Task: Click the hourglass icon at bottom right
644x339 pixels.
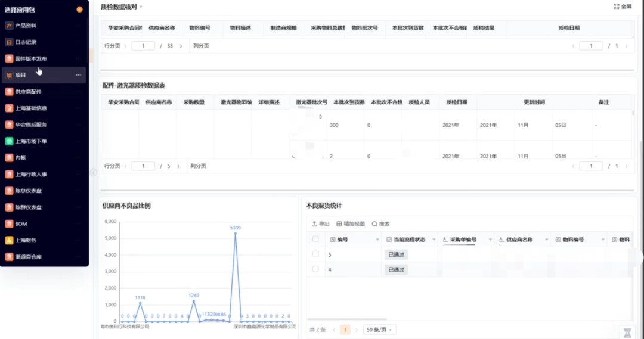Action: 627,332
